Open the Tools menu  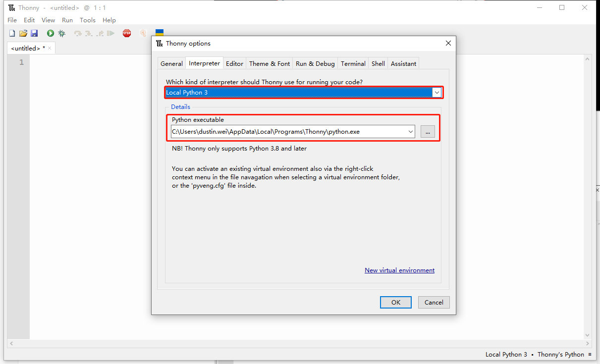[x=87, y=20]
